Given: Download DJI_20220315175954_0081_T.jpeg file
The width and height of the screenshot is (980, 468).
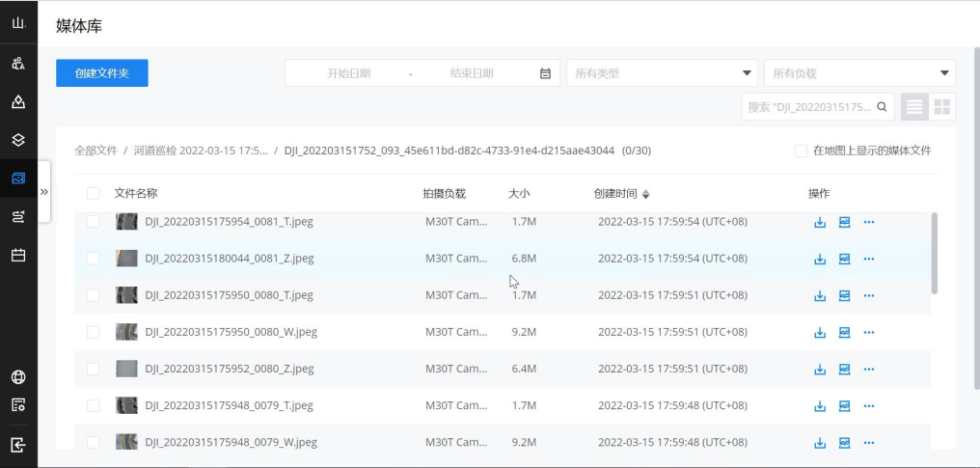Looking at the screenshot, I should (x=820, y=222).
